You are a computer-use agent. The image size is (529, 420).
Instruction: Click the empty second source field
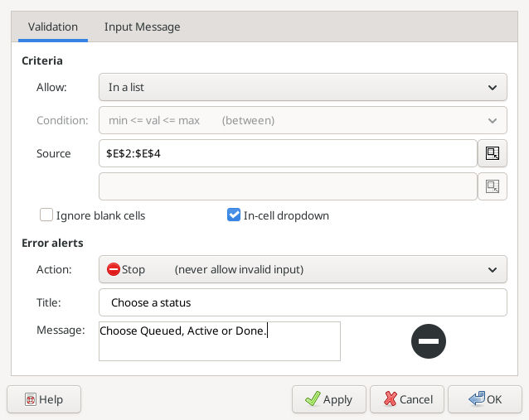(x=288, y=186)
